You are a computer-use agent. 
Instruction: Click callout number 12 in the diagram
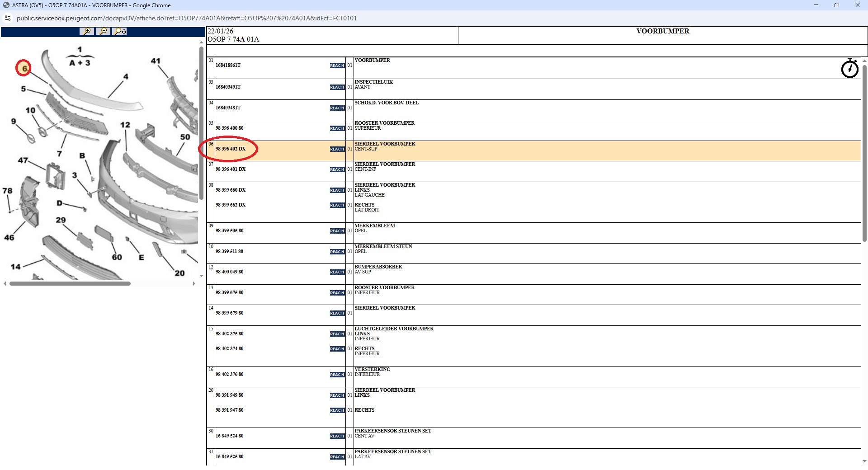click(125, 125)
